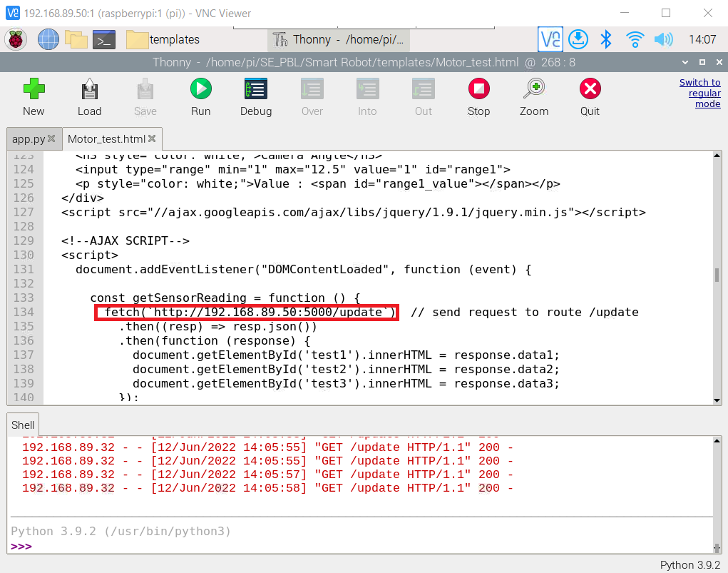Stop the running program
Viewport: 728px width, 573px height.
[478, 97]
